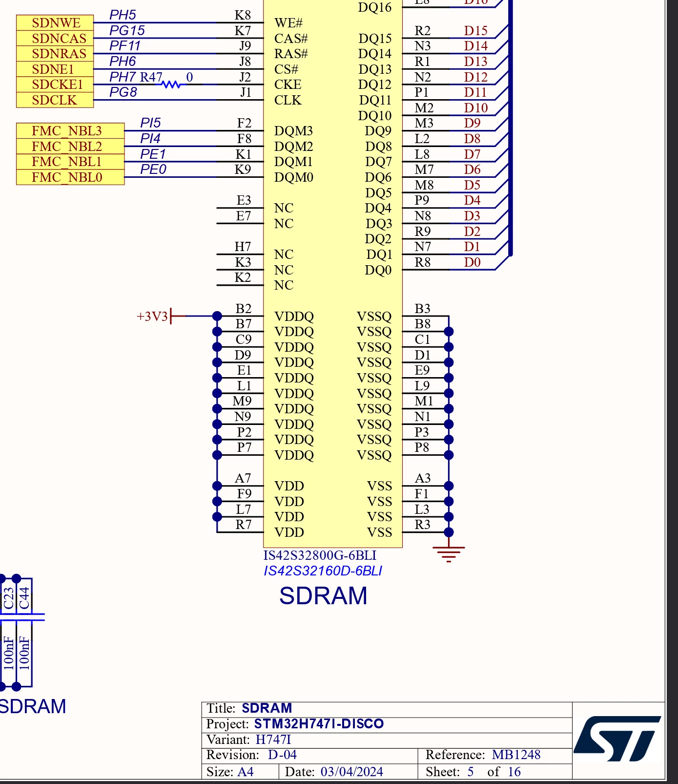Click the PE1 net name

pos(153,154)
